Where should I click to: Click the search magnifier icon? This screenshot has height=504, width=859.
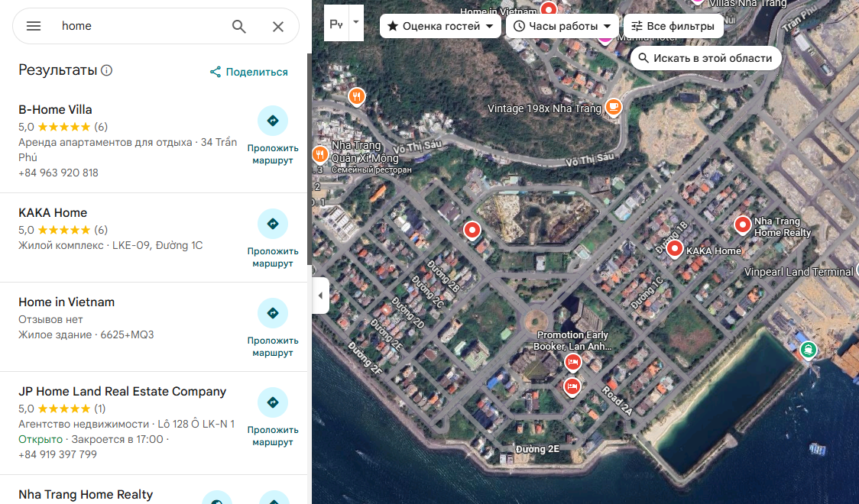[x=239, y=26]
